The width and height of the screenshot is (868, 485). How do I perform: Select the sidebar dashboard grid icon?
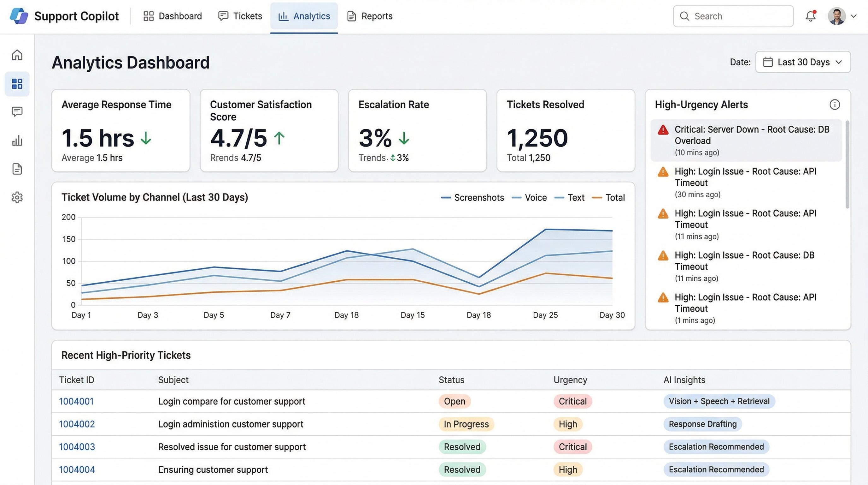point(17,84)
